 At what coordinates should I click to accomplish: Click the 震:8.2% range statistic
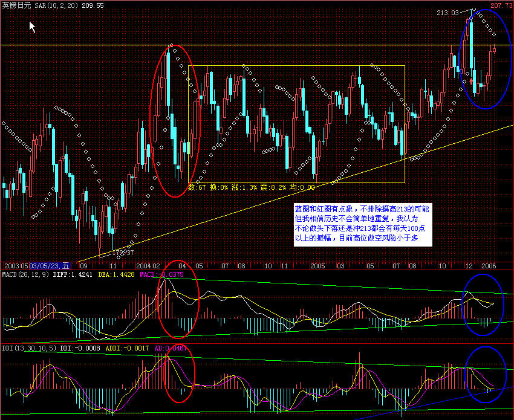273,187
